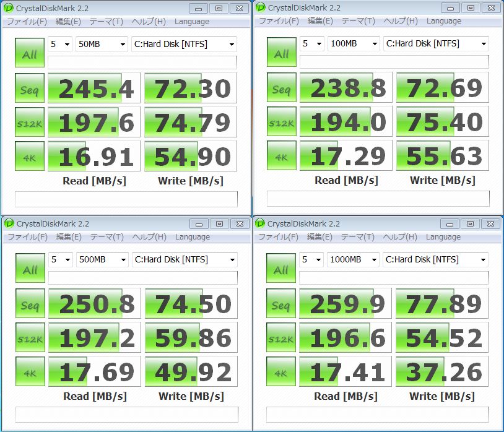Click Seq read result 259.9
The height and width of the screenshot is (432, 504).
tap(345, 303)
